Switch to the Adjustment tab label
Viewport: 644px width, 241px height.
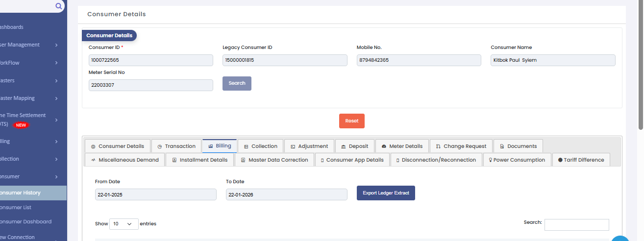click(313, 146)
